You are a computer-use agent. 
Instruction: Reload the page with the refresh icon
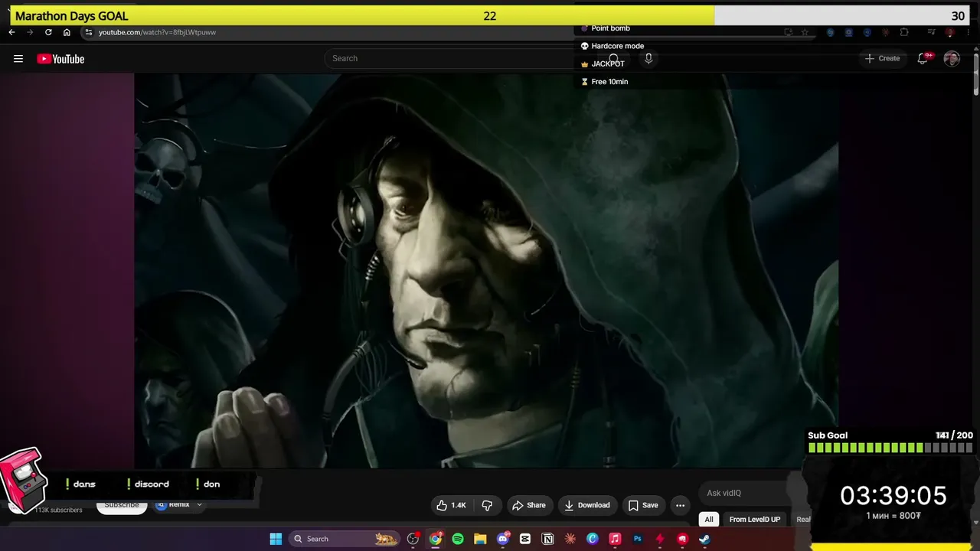tap(48, 32)
